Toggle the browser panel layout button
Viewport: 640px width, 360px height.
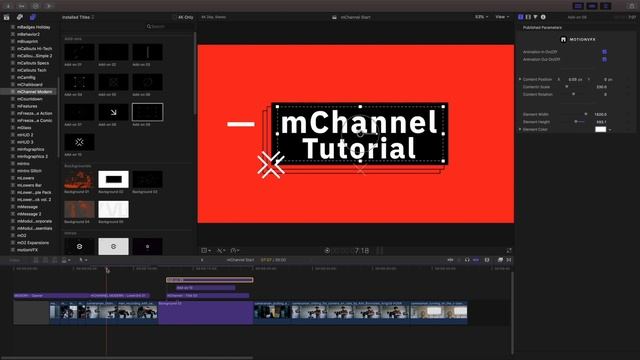pyautogui.click(x=578, y=6)
